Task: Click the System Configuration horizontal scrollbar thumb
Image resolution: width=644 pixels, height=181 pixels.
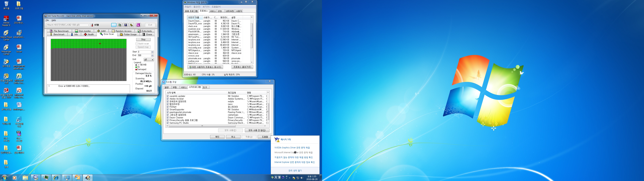Action: tap(202, 126)
